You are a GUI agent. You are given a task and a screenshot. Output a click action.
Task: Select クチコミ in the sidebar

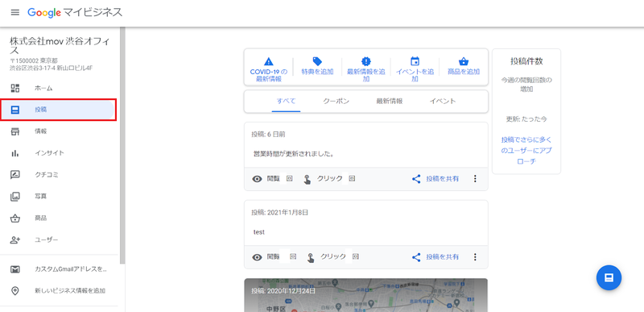pyautogui.click(x=47, y=175)
